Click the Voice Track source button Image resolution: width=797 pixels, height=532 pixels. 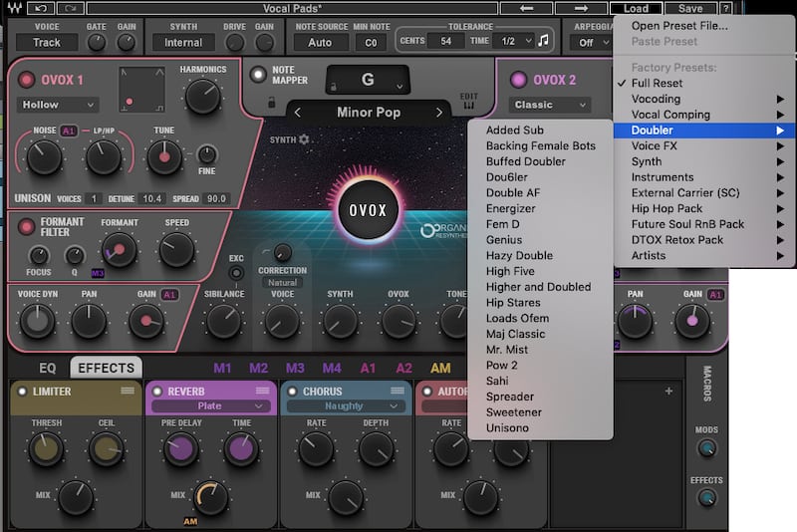pyautogui.click(x=47, y=43)
